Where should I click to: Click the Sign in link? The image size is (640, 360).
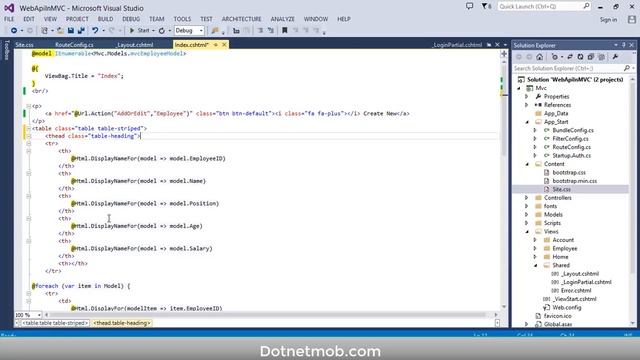[608, 20]
